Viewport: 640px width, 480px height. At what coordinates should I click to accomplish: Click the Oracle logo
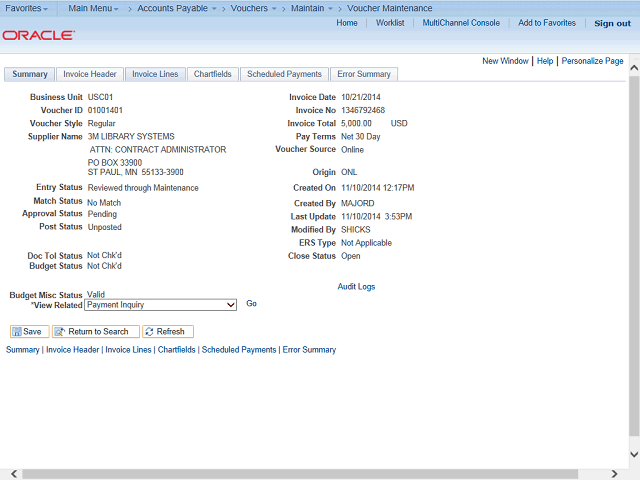click(x=38, y=36)
